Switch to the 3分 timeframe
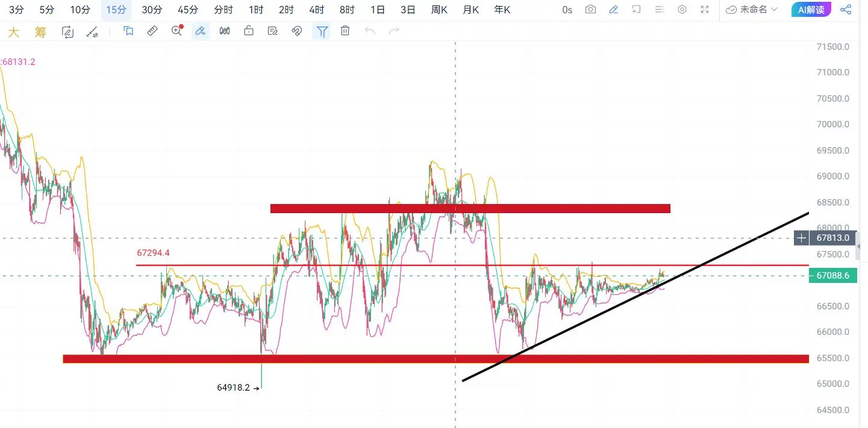 16,10
